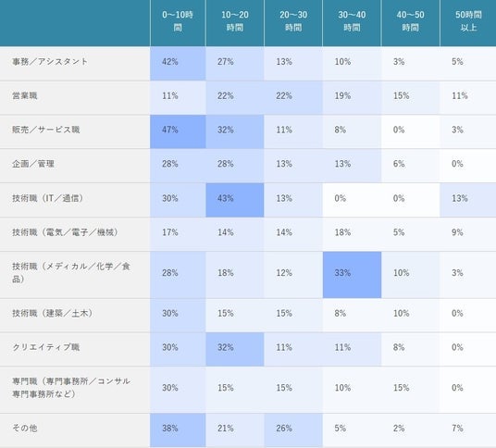
Task: Select the 42% cell for 事務/アシスタント
Action: pyautogui.click(x=178, y=64)
